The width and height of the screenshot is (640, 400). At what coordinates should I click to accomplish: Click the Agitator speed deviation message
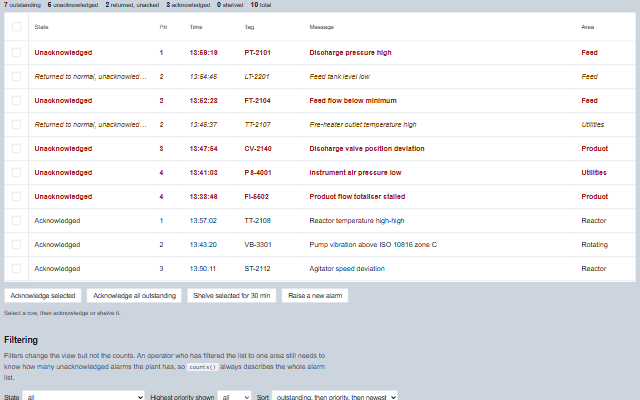(x=347, y=268)
